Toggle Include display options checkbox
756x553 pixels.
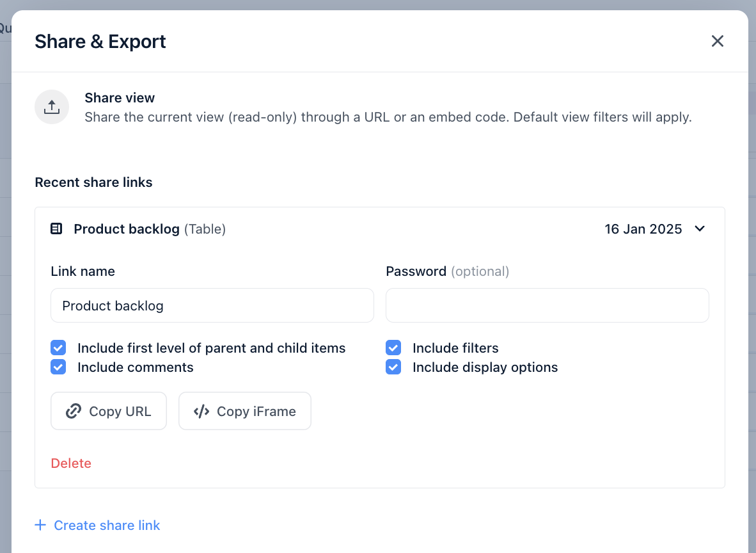click(393, 367)
